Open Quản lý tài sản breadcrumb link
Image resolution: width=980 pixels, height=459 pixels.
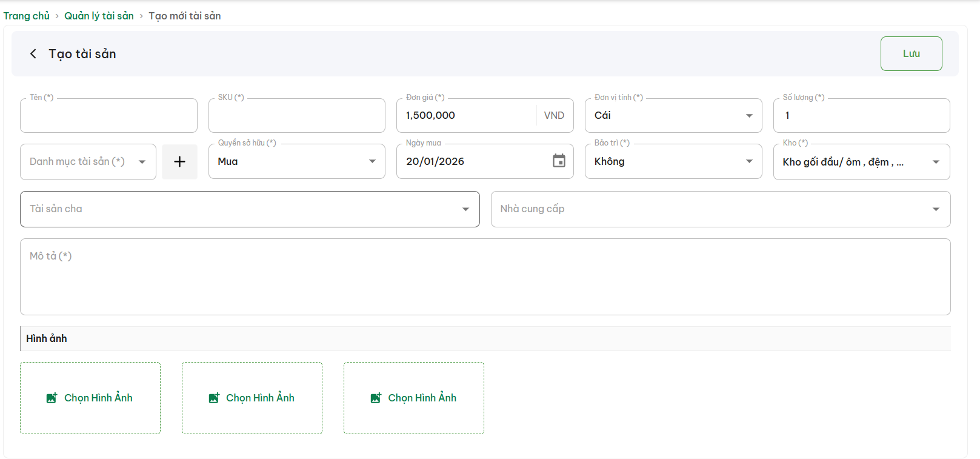click(x=99, y=16)
